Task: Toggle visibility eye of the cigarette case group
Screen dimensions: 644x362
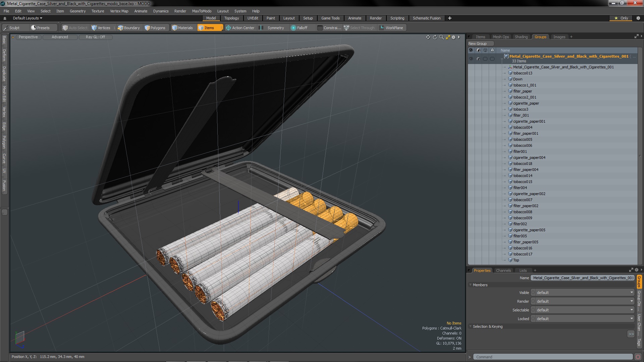Action: pos(471,59)
